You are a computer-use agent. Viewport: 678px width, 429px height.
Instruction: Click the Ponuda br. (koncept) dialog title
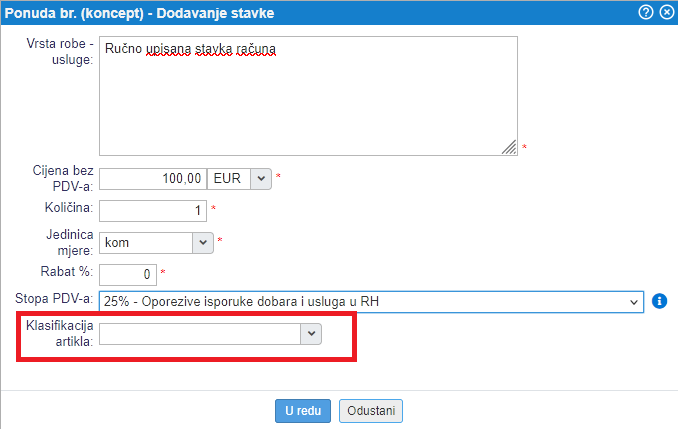coord(140,13)
